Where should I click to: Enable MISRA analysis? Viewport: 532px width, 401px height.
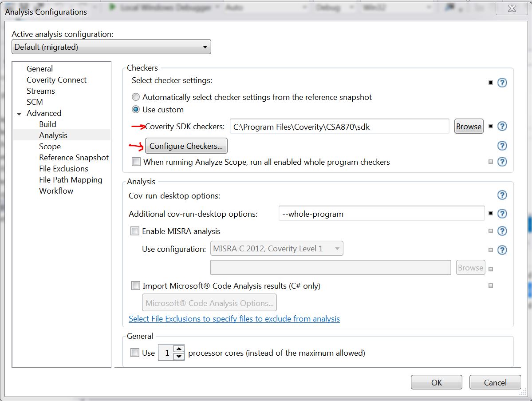pos(135,231)
